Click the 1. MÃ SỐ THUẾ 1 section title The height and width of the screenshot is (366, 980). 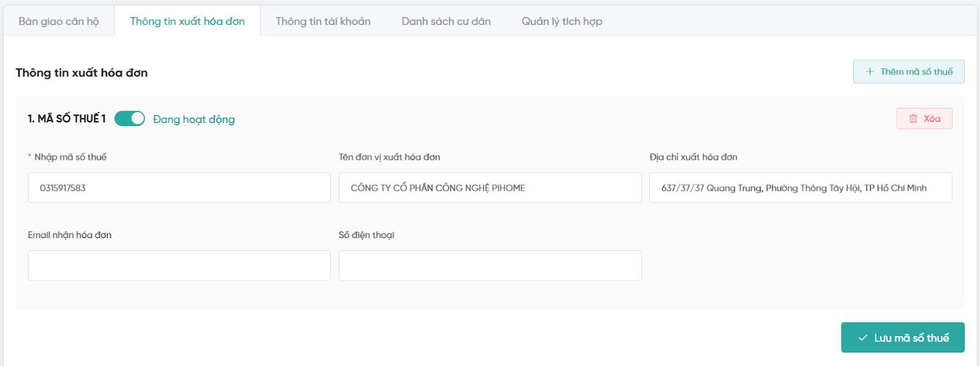[x=67, y=119]
